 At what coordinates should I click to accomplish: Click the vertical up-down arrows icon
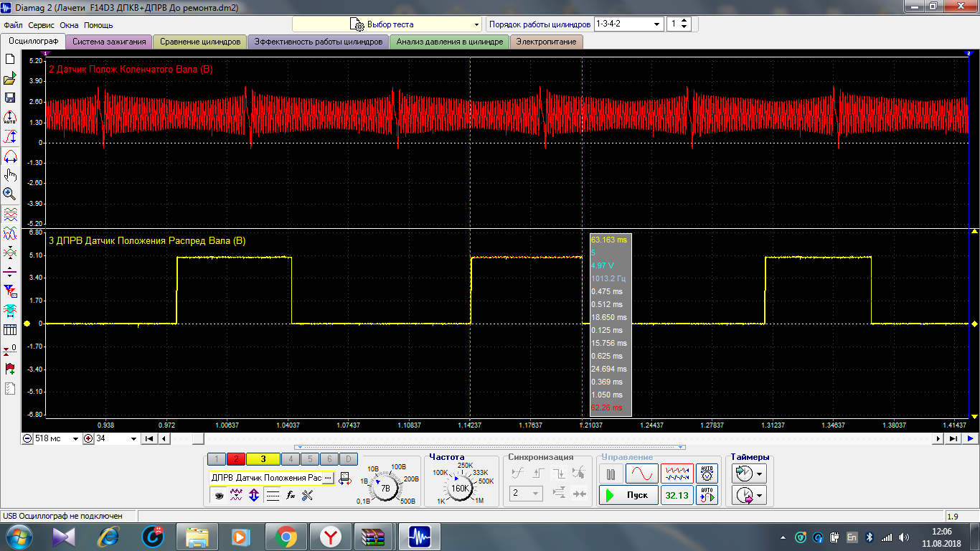254,495
